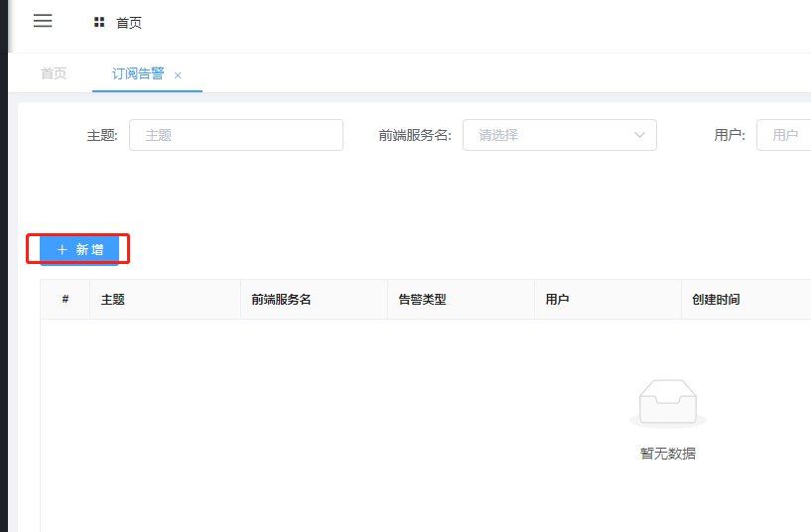Toggle the hamburger sidebar menu icon

43,21
